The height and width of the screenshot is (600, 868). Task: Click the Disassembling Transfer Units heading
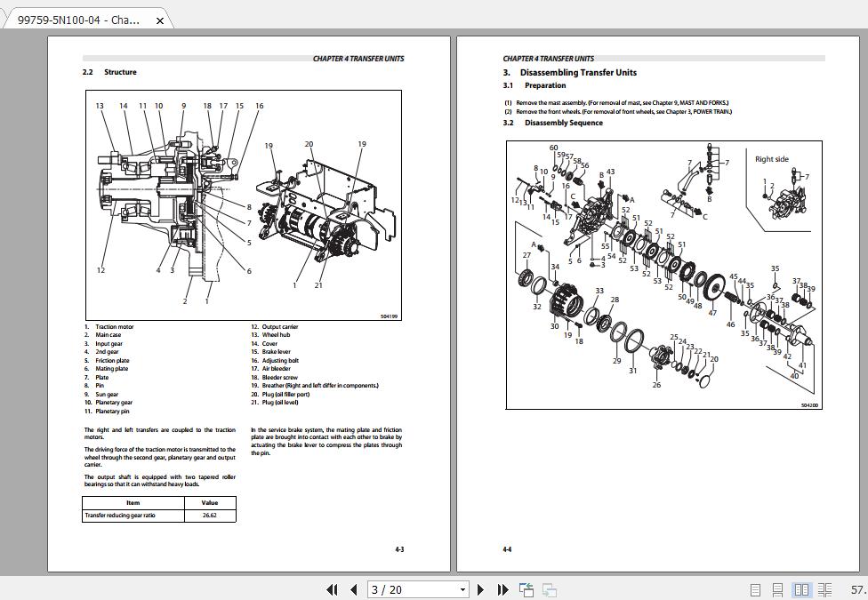(x=568, y=72)
